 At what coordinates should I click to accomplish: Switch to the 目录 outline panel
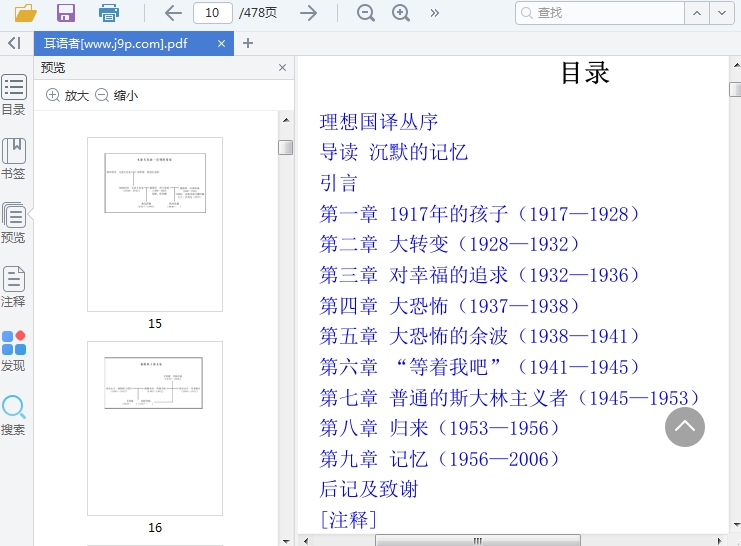coord(14,94)
